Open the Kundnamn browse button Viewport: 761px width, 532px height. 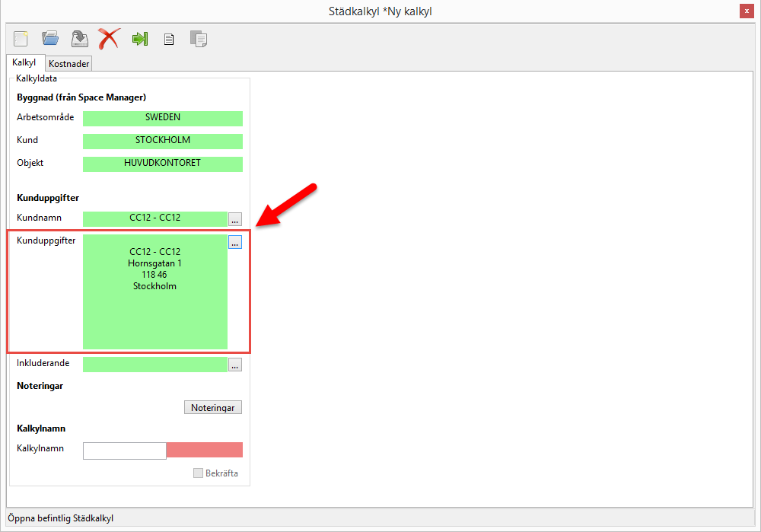click(235, 219)
